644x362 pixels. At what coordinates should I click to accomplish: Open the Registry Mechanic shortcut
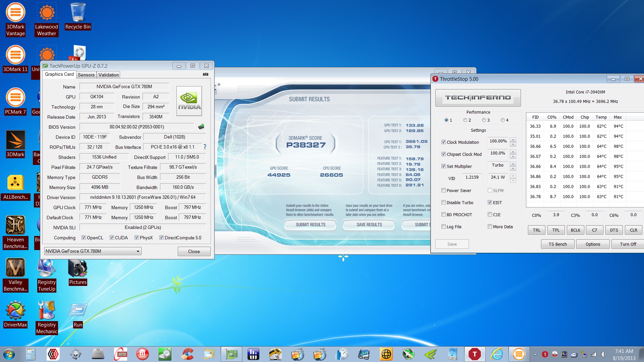click(47, 317)
